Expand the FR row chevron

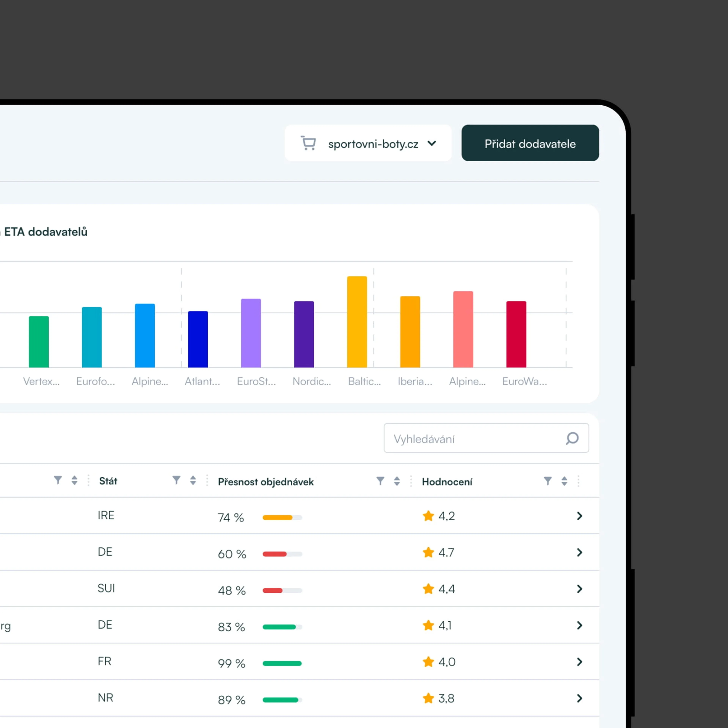tap(580, 662)
